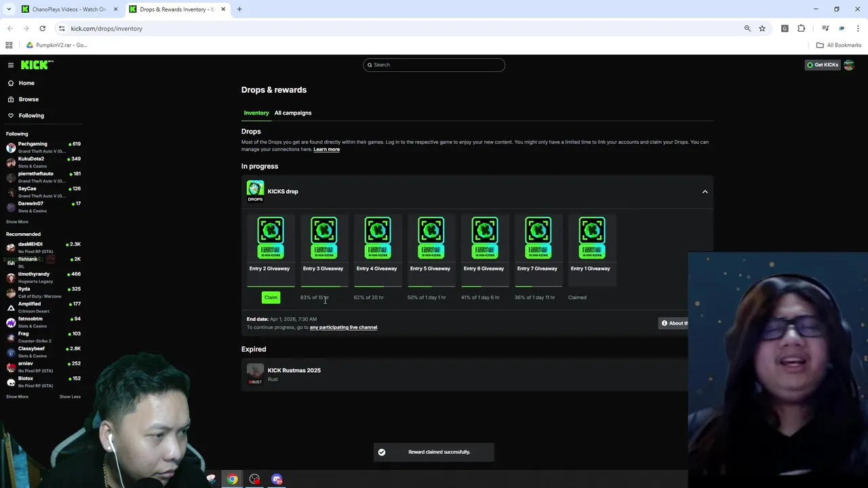Viewport: 868px width, 488px height.
Task: Open Darewin07 channel in Following list
Action: [43, 207]
